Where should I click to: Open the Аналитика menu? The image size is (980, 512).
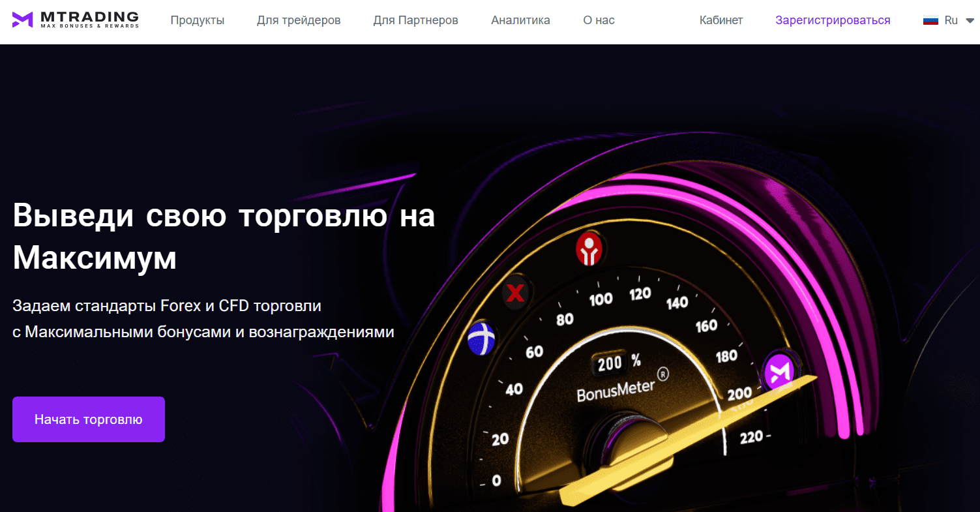click(520, 20)
